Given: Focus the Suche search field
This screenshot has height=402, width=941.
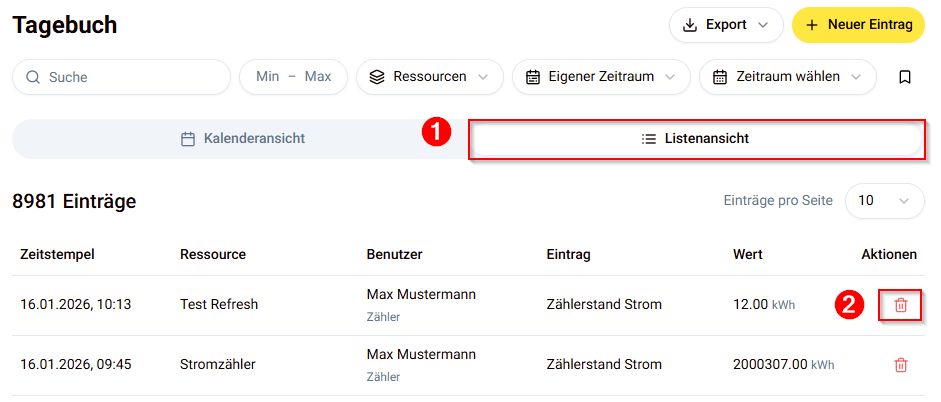Looking at the screenshot, I should 130,77.
